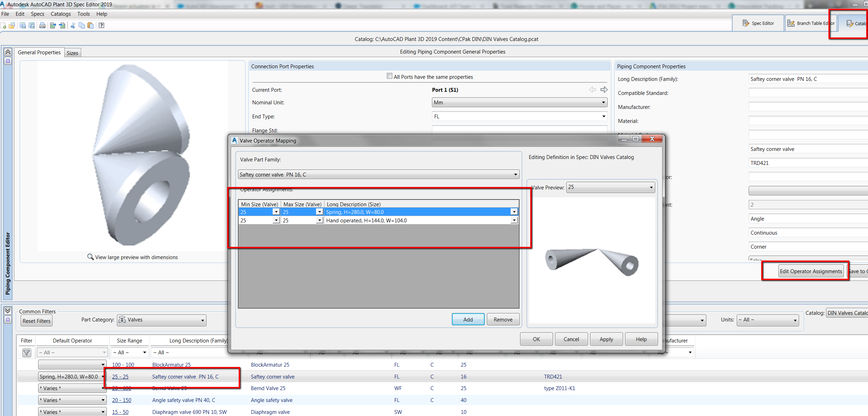Viewport: 868px width, 416px height.
Task: Open the Edit menu
Action: (x=20, y=14)
